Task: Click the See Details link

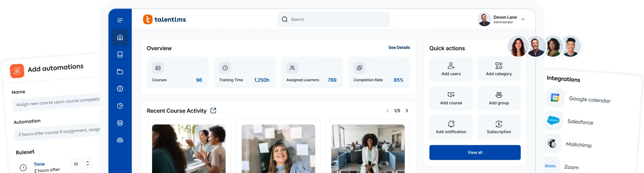Action: point(399,48)
